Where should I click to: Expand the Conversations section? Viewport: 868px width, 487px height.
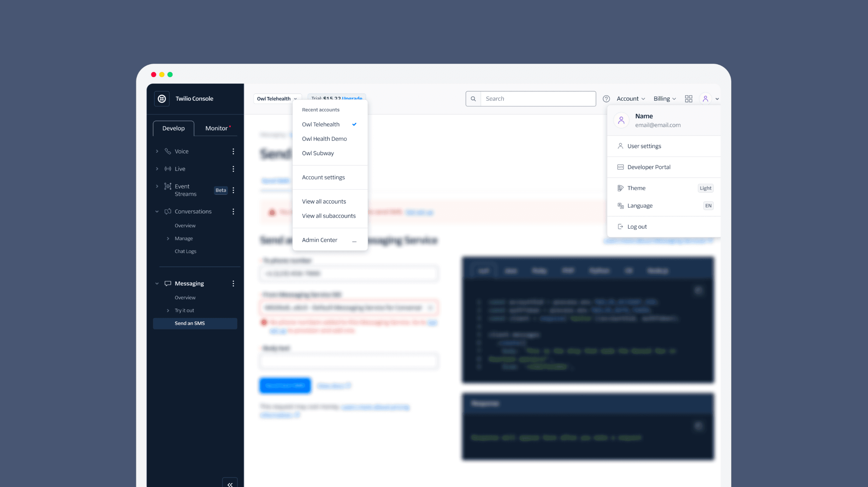click(x=157, y=211)
